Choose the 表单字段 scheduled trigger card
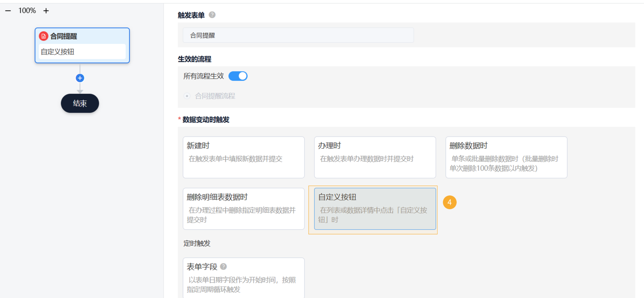The image size is (644, 298). tap(243, 278)
